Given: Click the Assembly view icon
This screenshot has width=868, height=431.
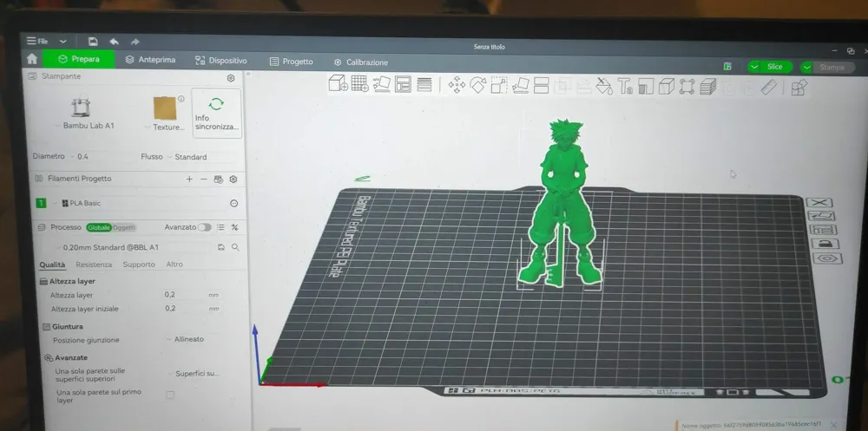Looking at the screenshot, I should pos(799,88).
